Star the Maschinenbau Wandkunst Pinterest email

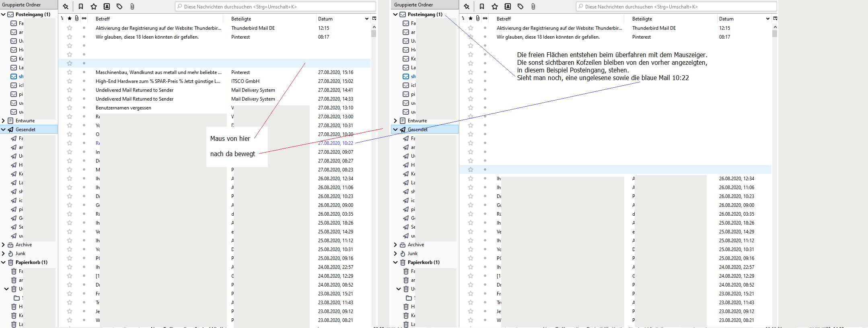[x=70, y=72]
